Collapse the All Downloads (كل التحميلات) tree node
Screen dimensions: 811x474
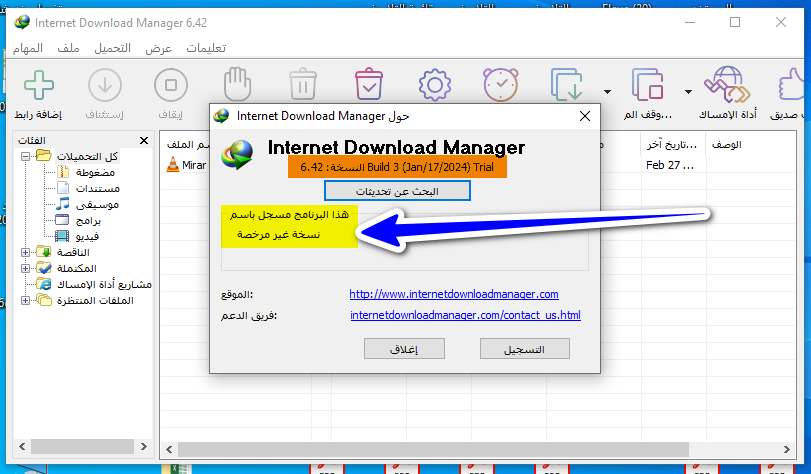tap(25, 156)
